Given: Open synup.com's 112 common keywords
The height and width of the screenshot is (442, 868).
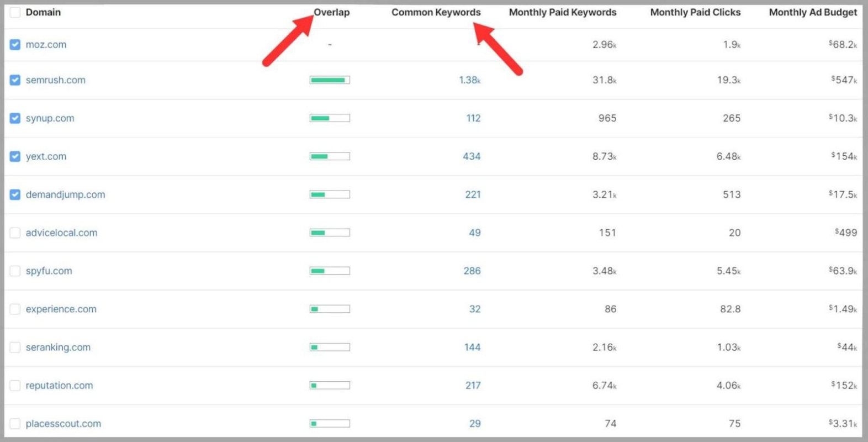Looking at the screenshot, I should [473, 118].
